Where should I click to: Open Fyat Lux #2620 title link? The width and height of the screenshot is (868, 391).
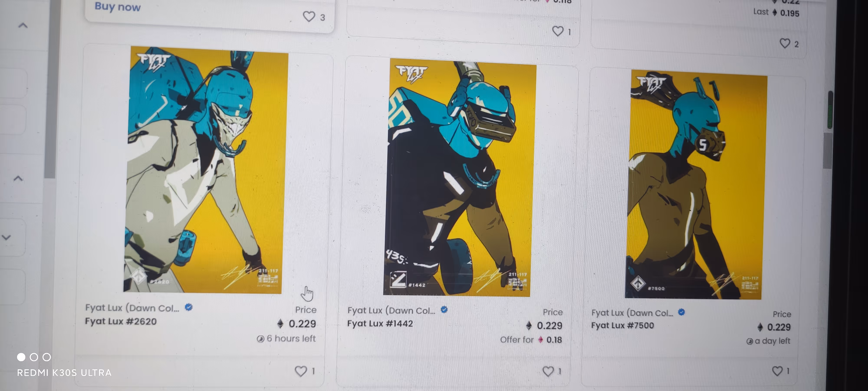[x=121, y=321]
